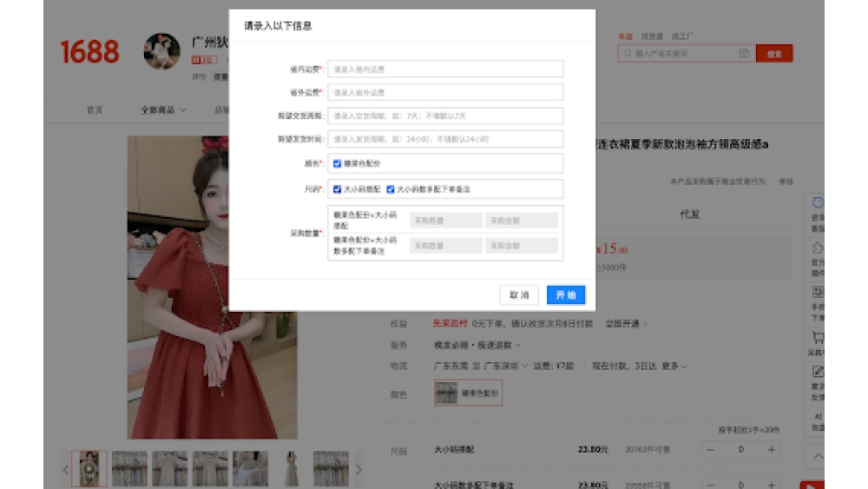Select the 找工厂 search scope tab

(x=682, y=36)
